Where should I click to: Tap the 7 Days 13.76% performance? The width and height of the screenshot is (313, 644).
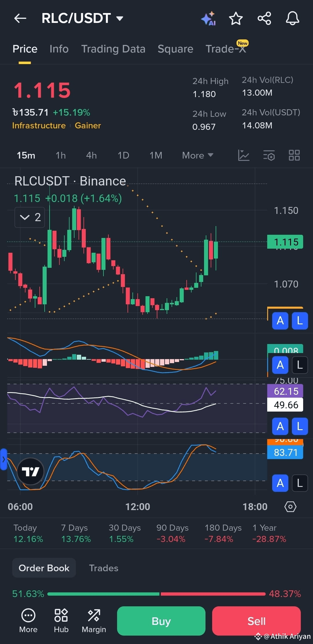point(76,533)
